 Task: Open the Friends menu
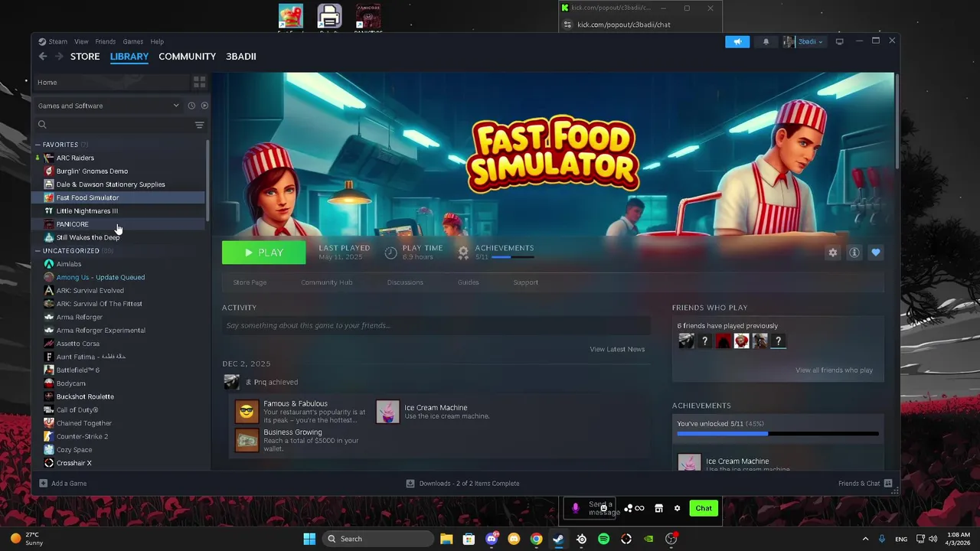click(x=106, y=41)
